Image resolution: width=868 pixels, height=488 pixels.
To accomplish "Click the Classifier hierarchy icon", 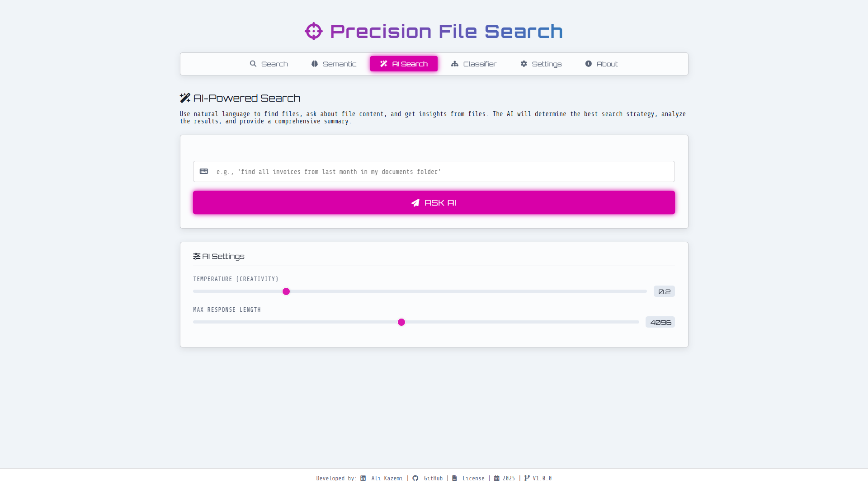I will 455,64.
